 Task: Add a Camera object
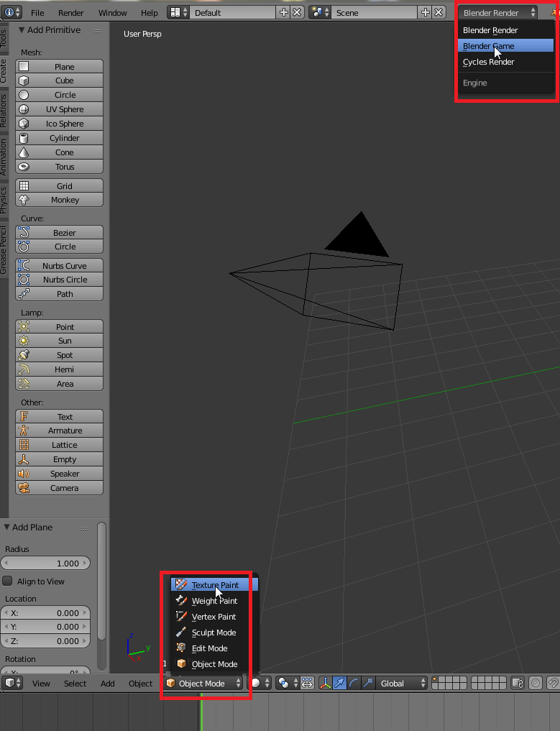point(59,488)
